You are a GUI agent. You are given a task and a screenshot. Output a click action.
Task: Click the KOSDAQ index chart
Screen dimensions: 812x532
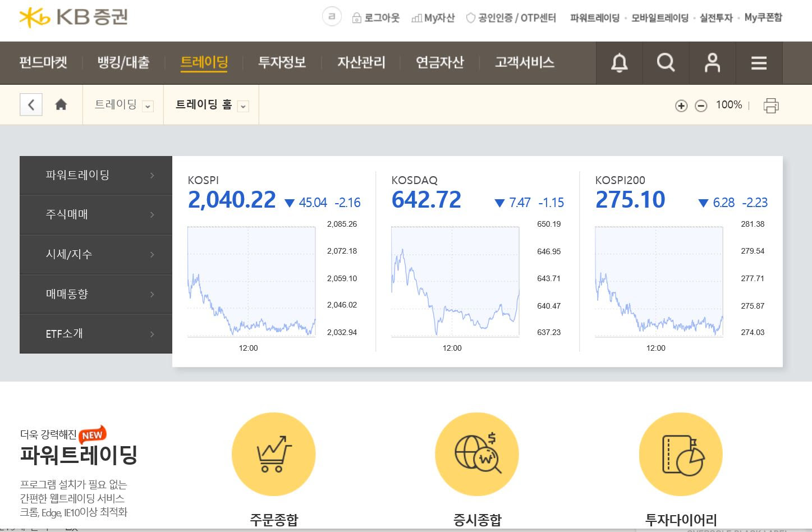(455, 281)
